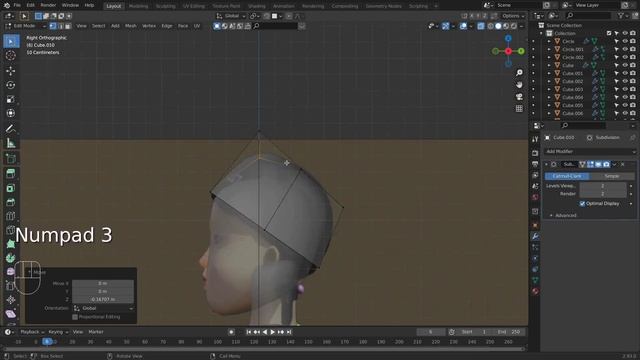Toggle Proportional Editing checkbox in Move panel
This screenshot has width=640, height=360.
coord(75,317)
